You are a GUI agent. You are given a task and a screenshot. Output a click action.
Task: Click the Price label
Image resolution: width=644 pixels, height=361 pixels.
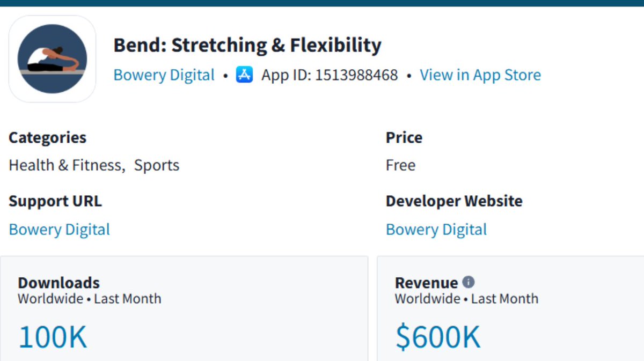click(404, 138)
